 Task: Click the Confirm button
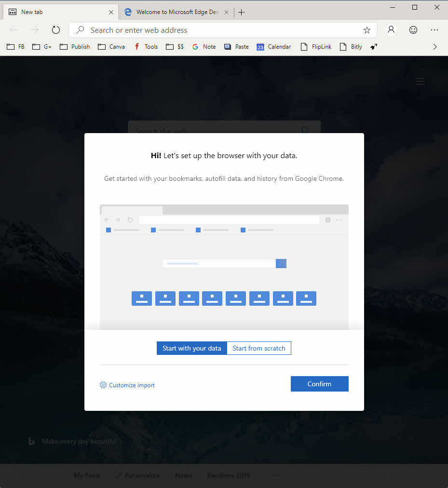tap(319, 384)
